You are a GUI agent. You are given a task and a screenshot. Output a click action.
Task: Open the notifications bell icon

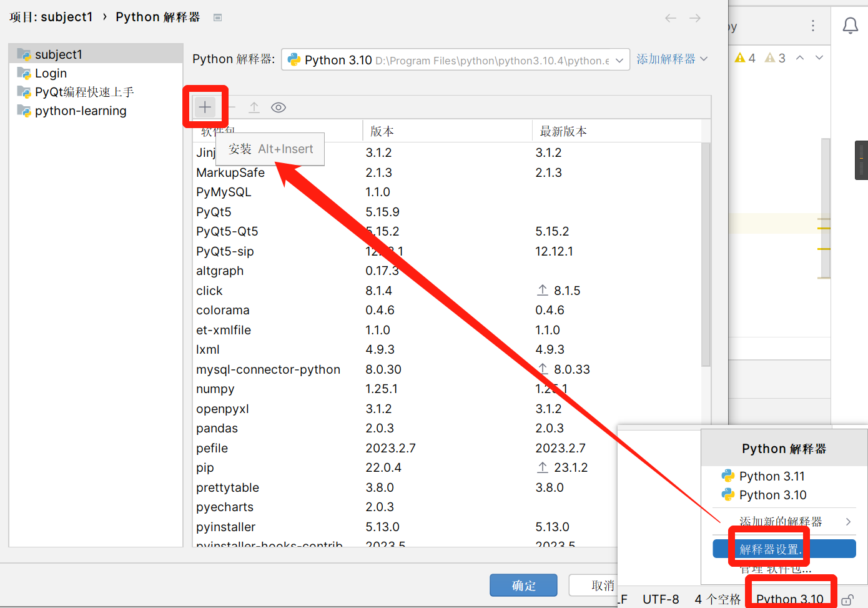[851, 26]
